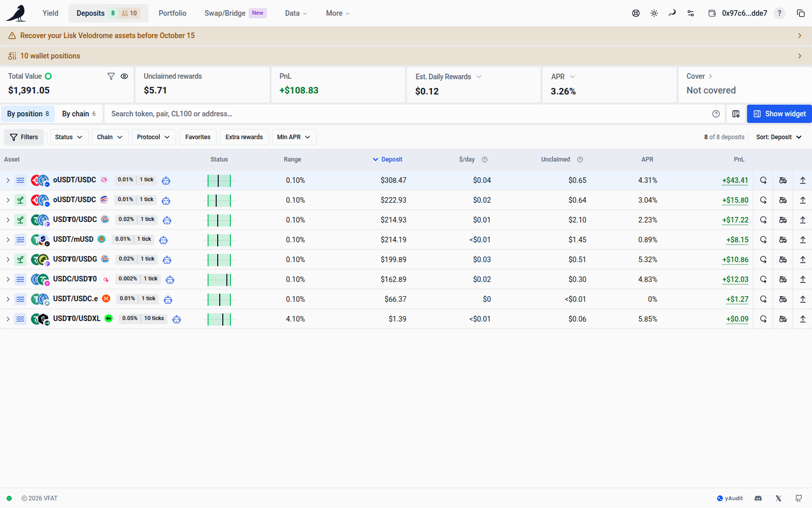
Task: Click the VFAT bird logo
Action: [x=16, y=13]
